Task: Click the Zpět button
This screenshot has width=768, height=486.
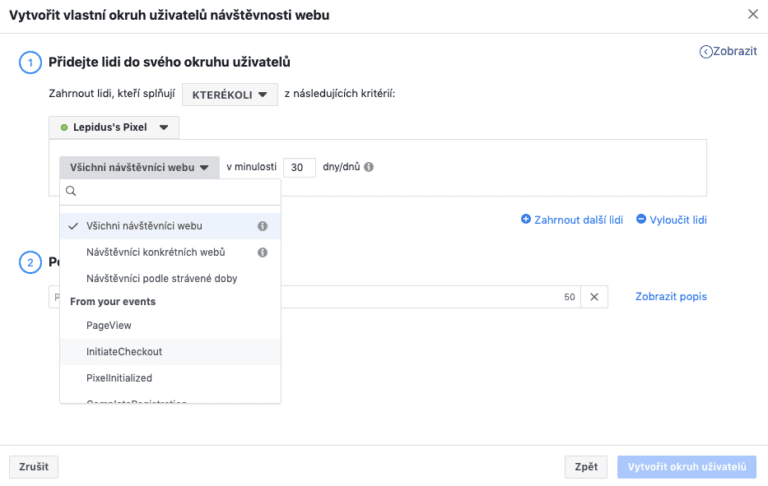Action: tap(586, 466)
